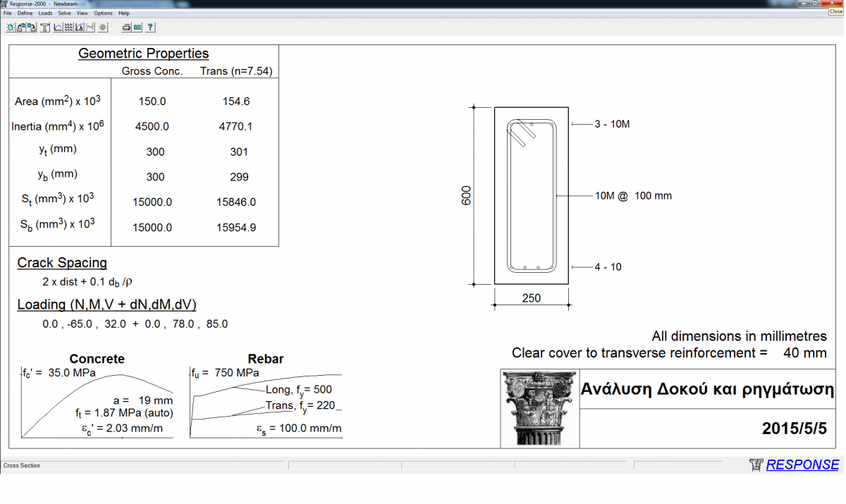This screenshot has height=504, width=846.
Task: Click the 4 - 10 bottom reinforcement label
Action: pyautogui.click(x=608, y=267)
